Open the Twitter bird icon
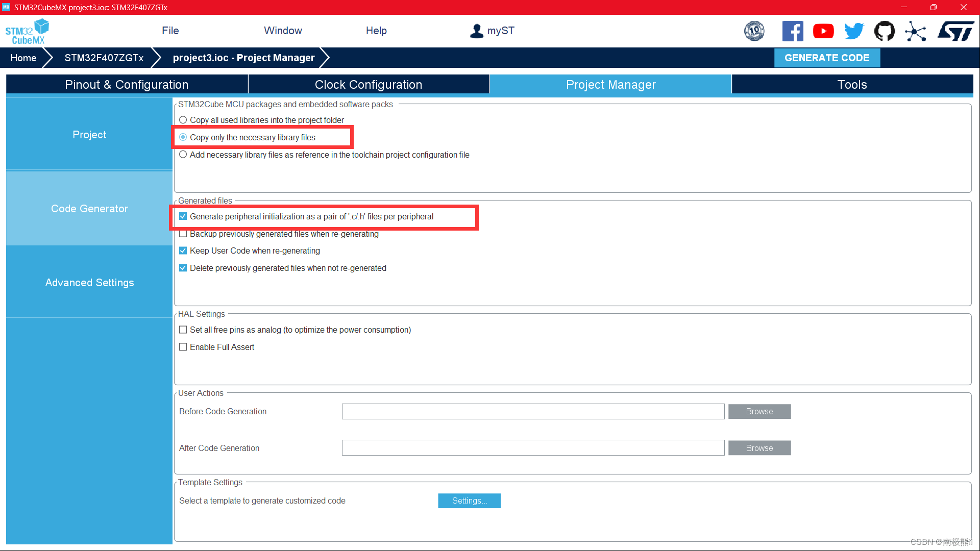The image size is (980, 551). [x=853, y=31]
